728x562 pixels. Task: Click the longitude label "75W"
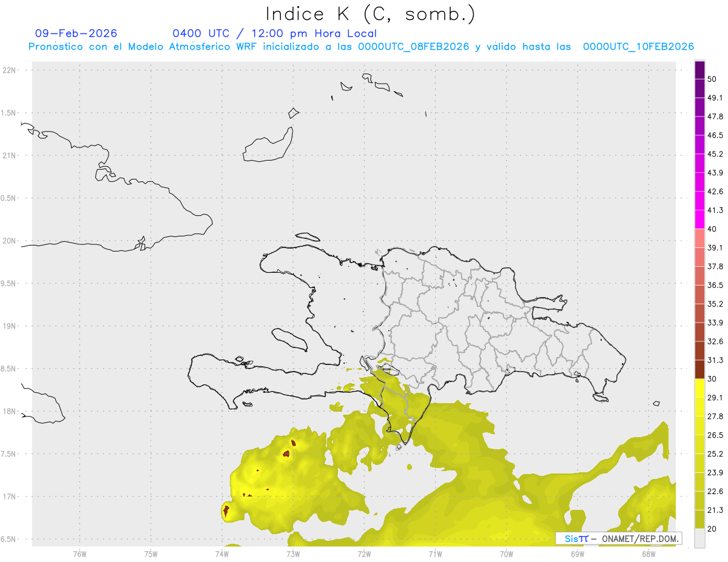pos(150,554)
